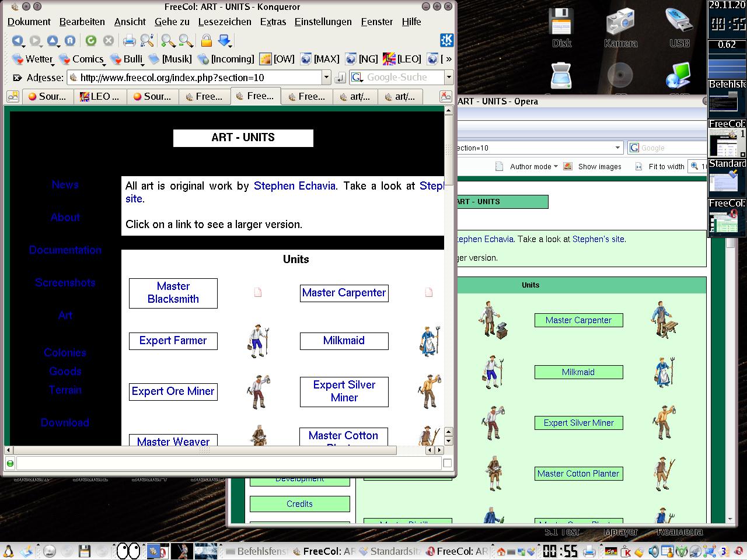Click the Expert Silver Miner link in Konqueror
The image size is (747, 560).
point(344,391)
